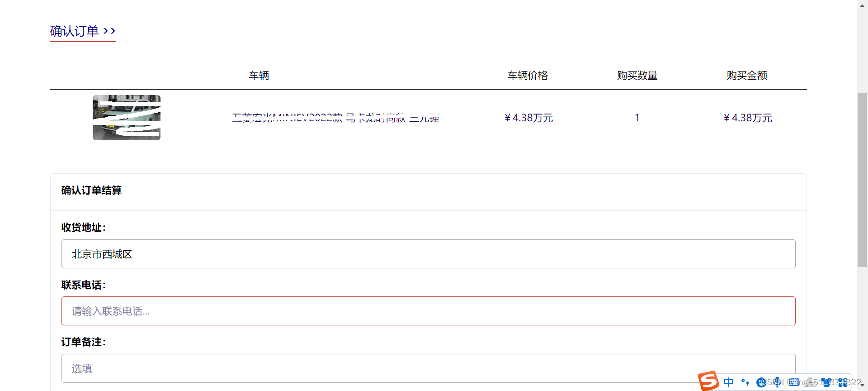Focus the 收货地址 field containing 北京市西城区

[428, 254]
